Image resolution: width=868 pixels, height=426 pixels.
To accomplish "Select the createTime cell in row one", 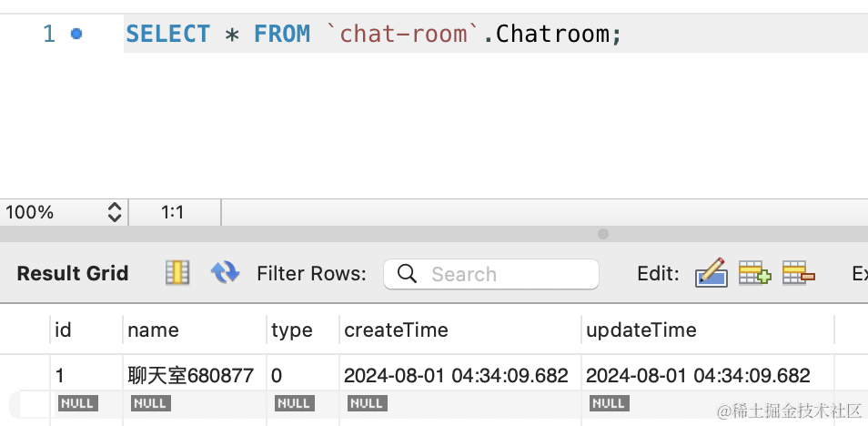I will pos(456,375).
